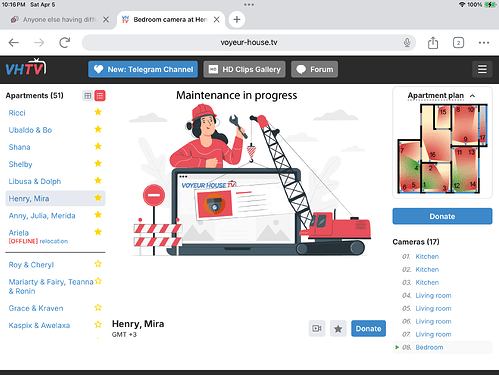
Task: Add Roy & Cheryl to favorites
Action: (x=98, y=264)
